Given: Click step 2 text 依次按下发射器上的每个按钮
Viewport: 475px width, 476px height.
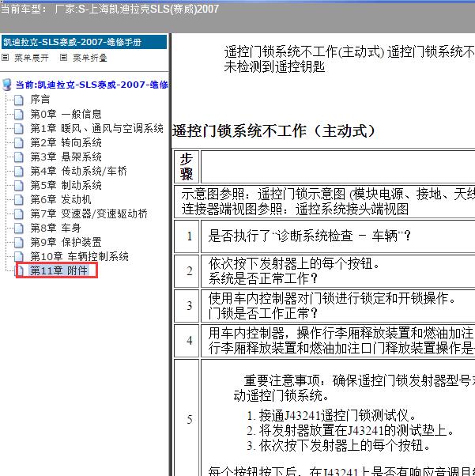Looking at the screenshot, I should (x=294, y=263).
